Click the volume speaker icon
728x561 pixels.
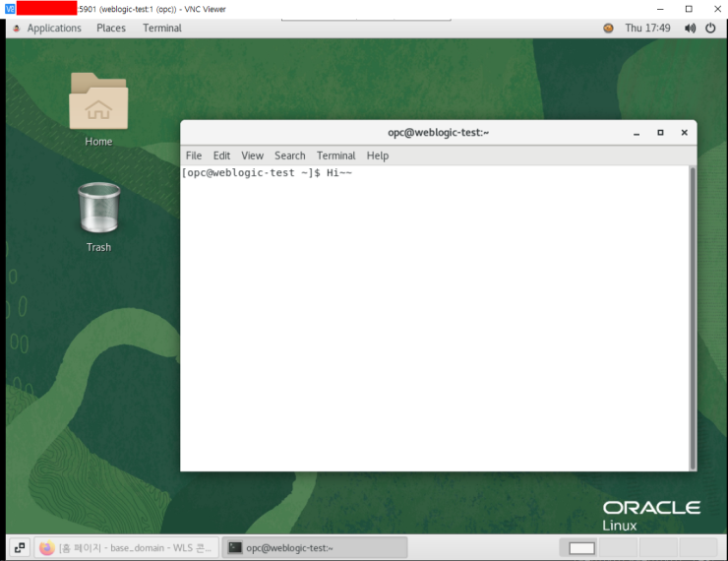[x=690, y=29]
